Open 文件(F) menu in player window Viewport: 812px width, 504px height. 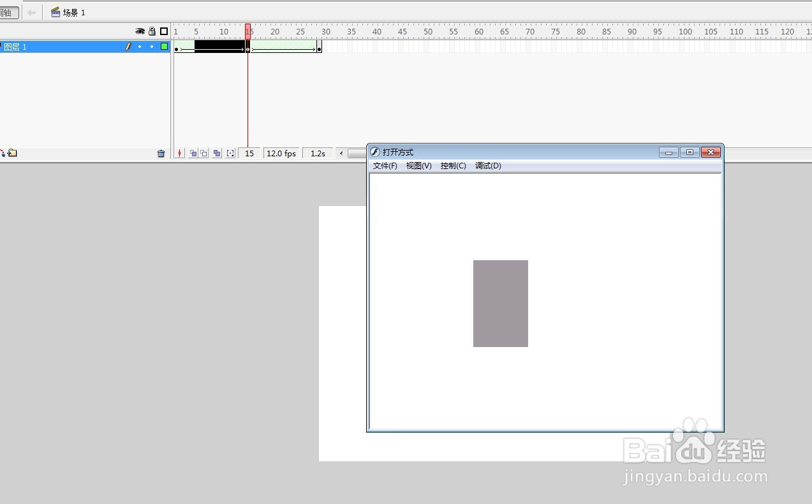click(x=385, y=166)
